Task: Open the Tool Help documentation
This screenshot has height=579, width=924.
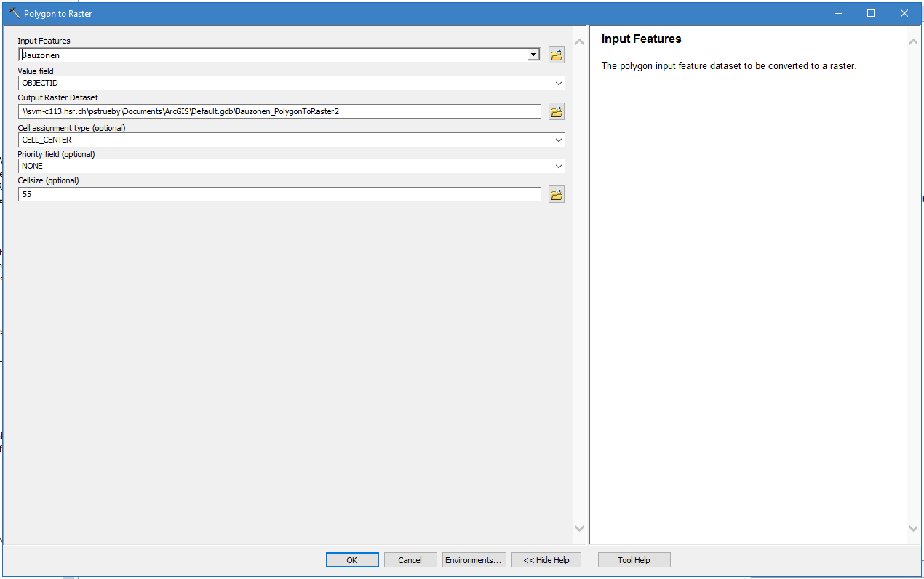Action: tap(634, 559)
